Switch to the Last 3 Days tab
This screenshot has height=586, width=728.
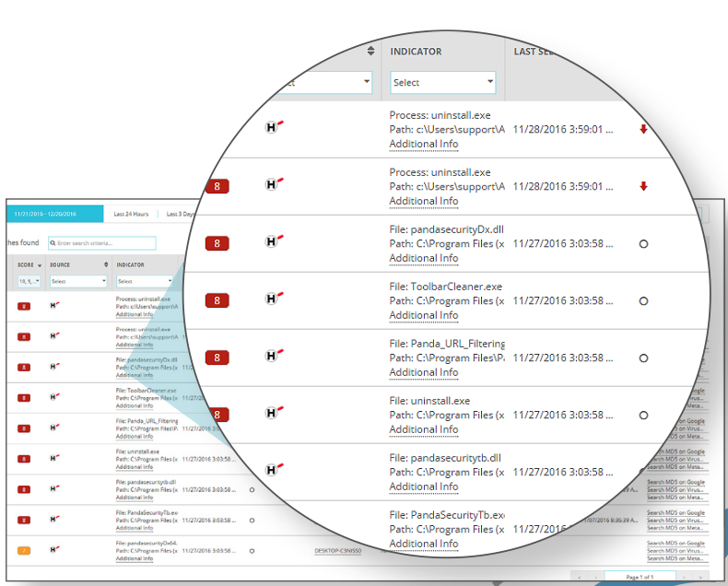(180, 214)
